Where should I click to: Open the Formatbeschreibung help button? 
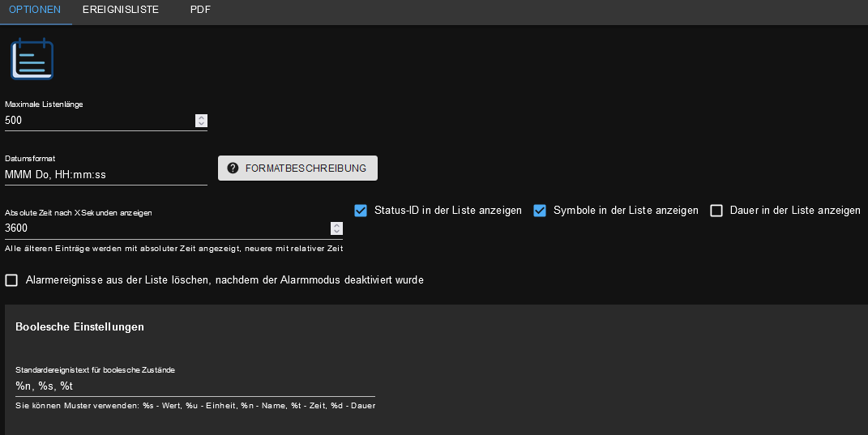click(297, 168)
